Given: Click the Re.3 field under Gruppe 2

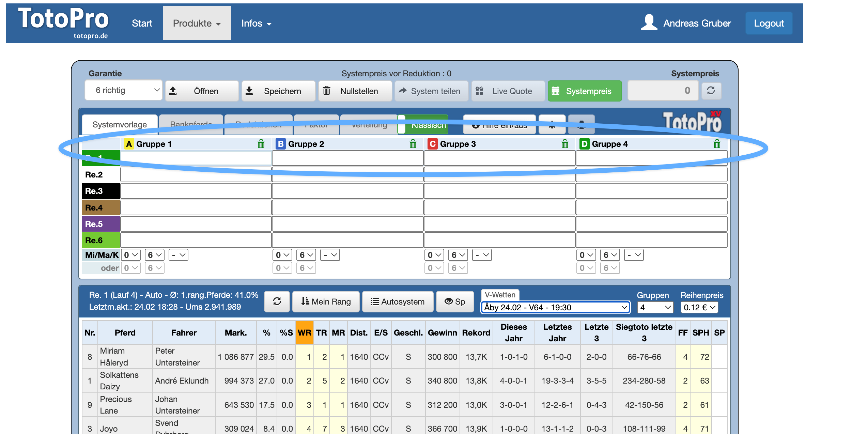Looking at the screenshot, I should [x=348, y=191].
